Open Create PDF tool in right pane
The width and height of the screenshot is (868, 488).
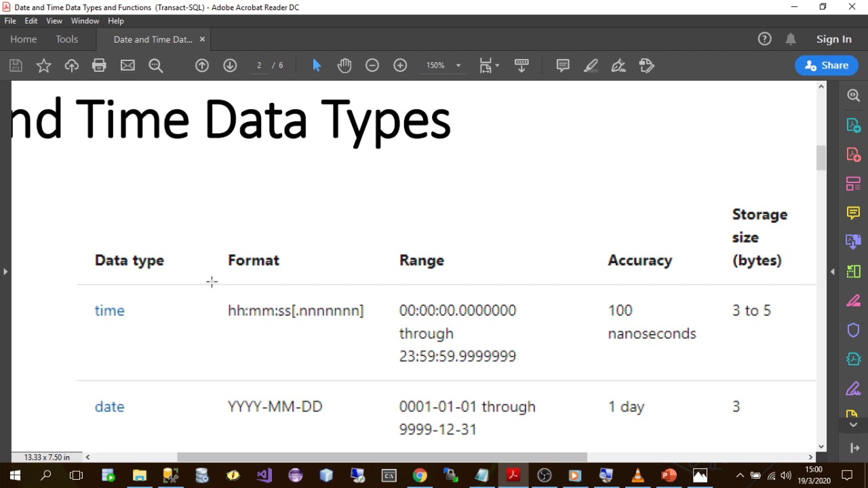coord(854,155)
